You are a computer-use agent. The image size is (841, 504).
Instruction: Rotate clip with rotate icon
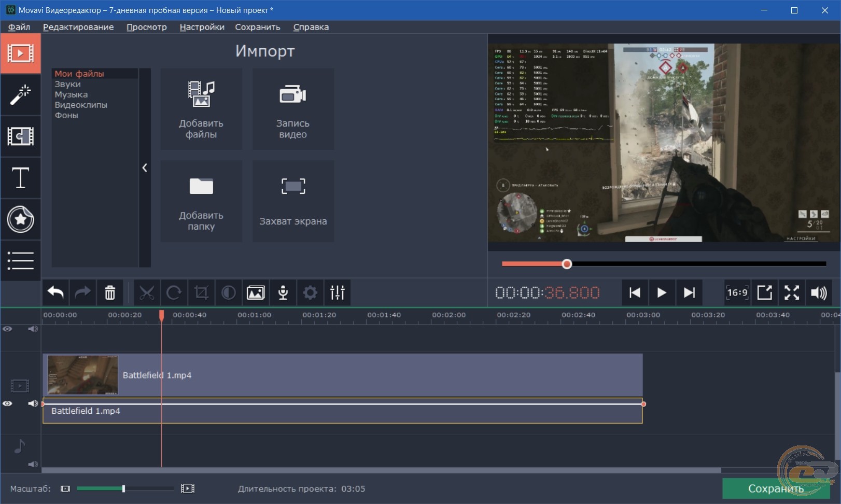[x=174, y=293]
